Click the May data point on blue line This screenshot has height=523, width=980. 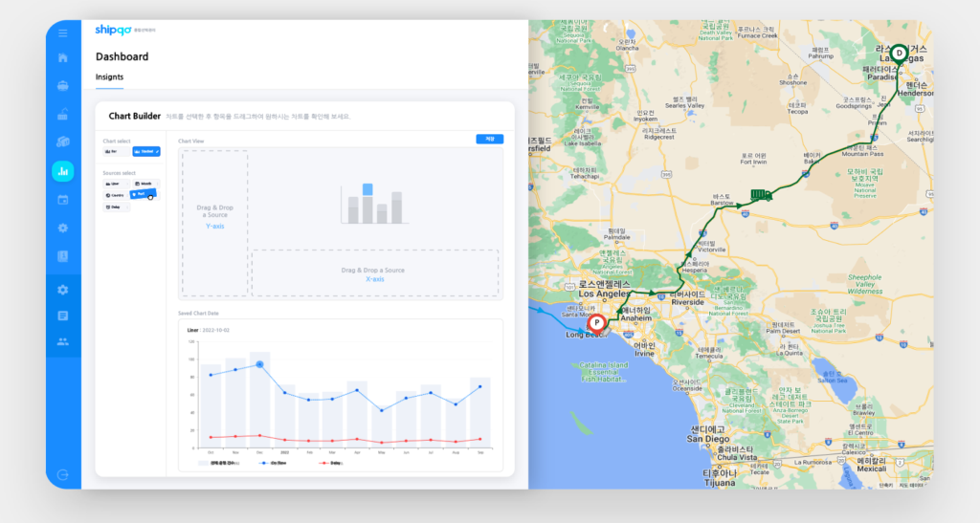coord(382,410)
